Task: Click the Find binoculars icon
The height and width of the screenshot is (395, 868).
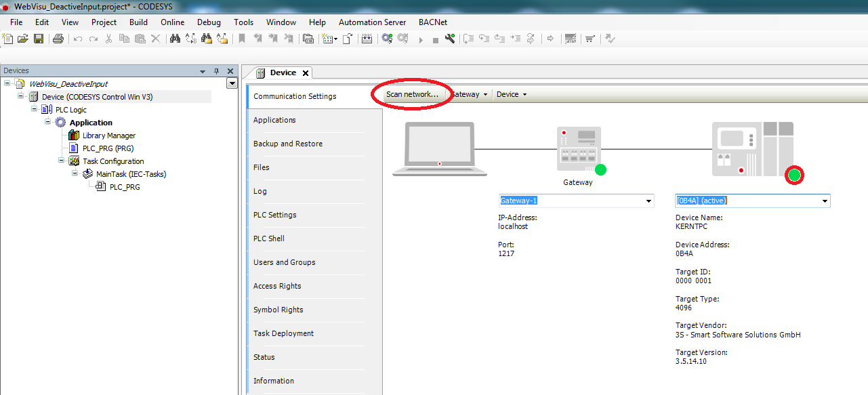Action: click(x=175, y=39)
